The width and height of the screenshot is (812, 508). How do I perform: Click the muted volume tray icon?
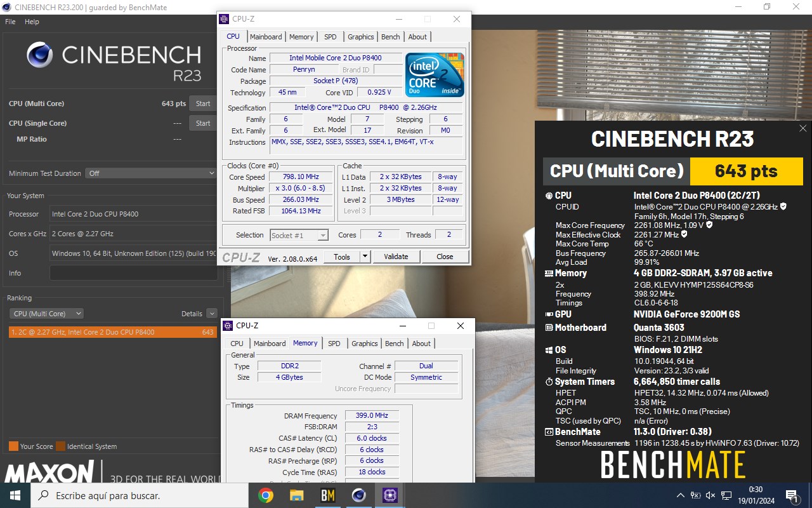[710, 495]
